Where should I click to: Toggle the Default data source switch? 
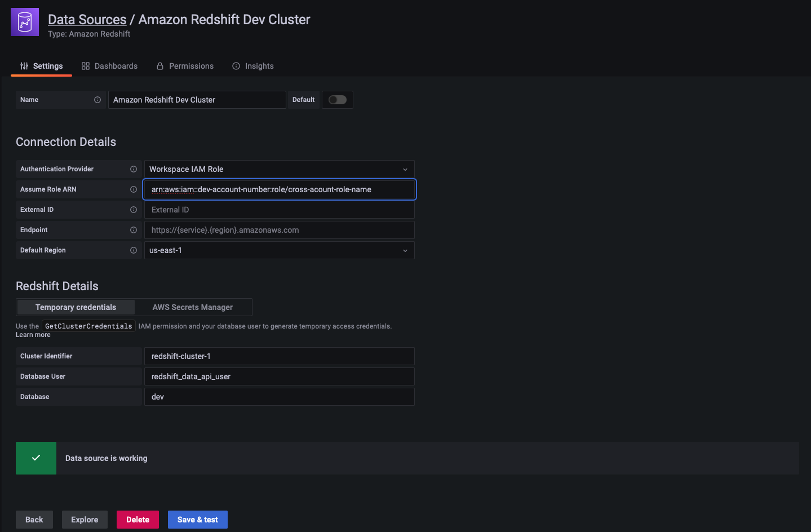(338, 100)
